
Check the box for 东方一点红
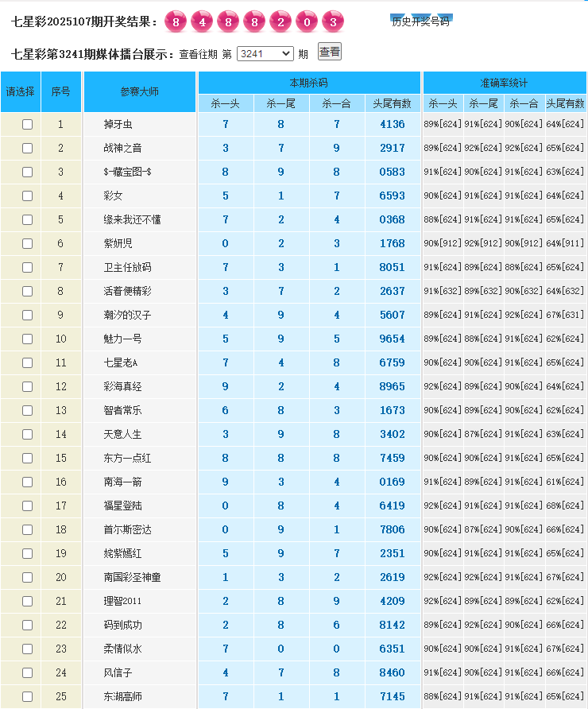[28, 459]
